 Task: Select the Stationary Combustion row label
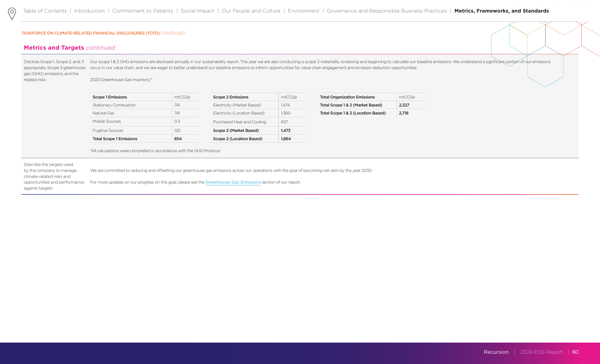click(114, 105)
